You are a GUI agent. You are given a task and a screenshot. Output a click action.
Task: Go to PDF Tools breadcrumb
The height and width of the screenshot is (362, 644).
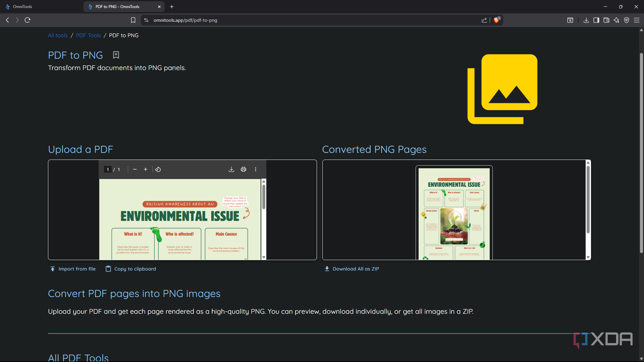click(88, 36)
